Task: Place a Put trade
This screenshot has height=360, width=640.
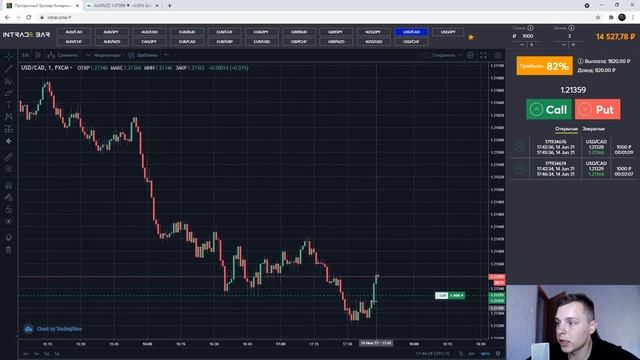Action: (x=598, y=109)
